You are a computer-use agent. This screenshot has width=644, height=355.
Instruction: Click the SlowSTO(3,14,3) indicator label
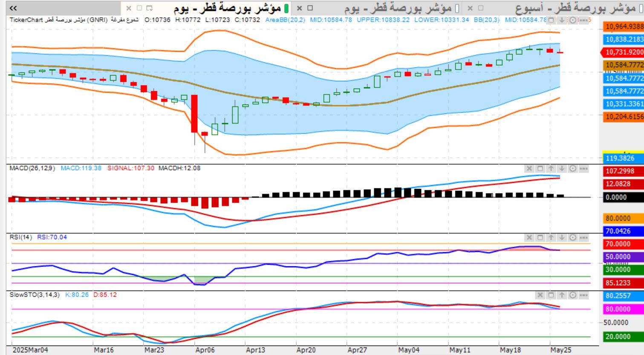35,294
